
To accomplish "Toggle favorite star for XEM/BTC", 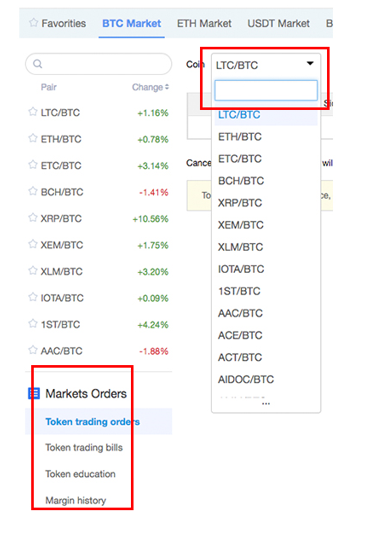I will click(x=33, y=244).
